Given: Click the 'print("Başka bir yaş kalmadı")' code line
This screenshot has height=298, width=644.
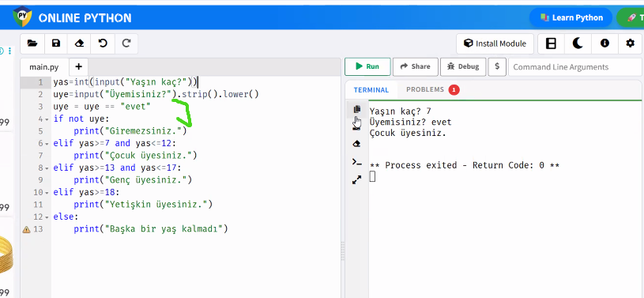Looking at the screenshot, I should [x=151, y=228].
